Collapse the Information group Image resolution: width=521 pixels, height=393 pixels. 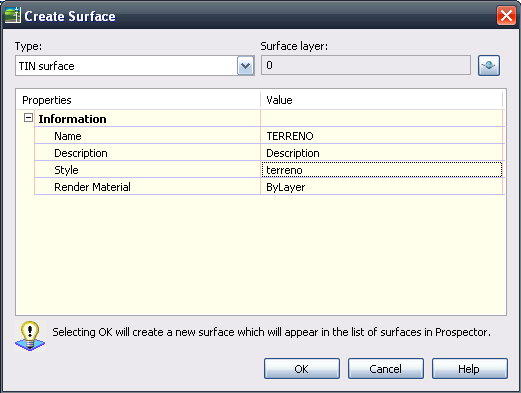click(29, 118)
